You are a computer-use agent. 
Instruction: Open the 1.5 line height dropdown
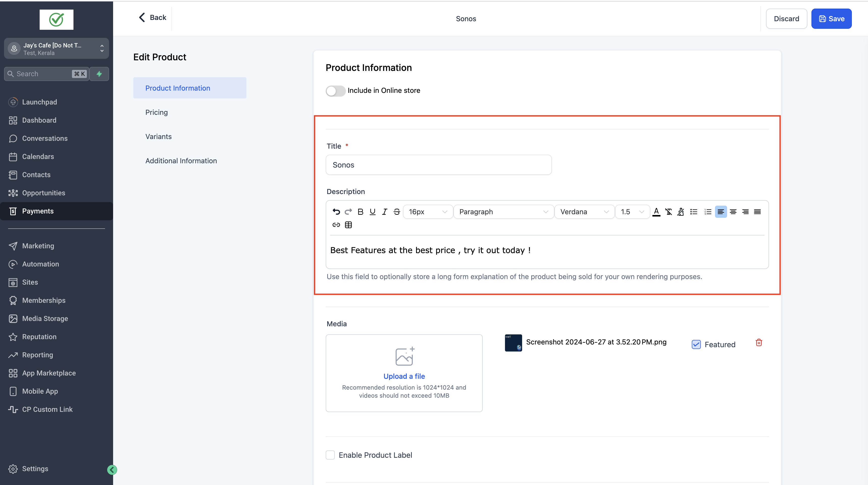(632, 211)
